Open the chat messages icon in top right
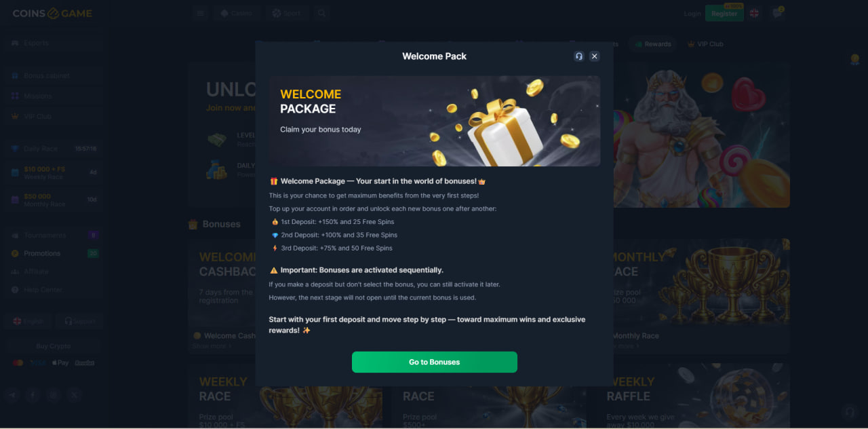The image size is (868, 429). [777, 13]
